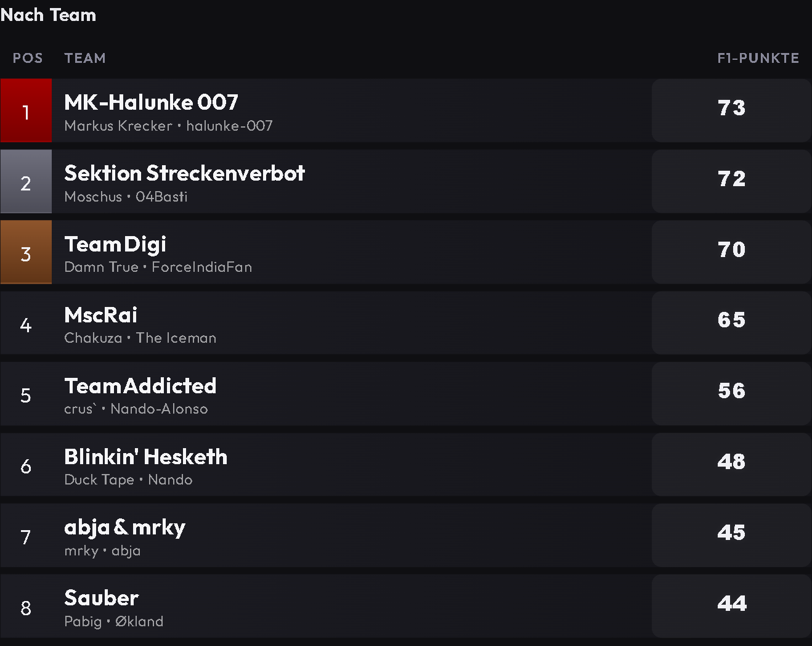The height and width of the screenshot is (646, 812).
Task: Open Team Digi entry
Action: click(406, 253)
